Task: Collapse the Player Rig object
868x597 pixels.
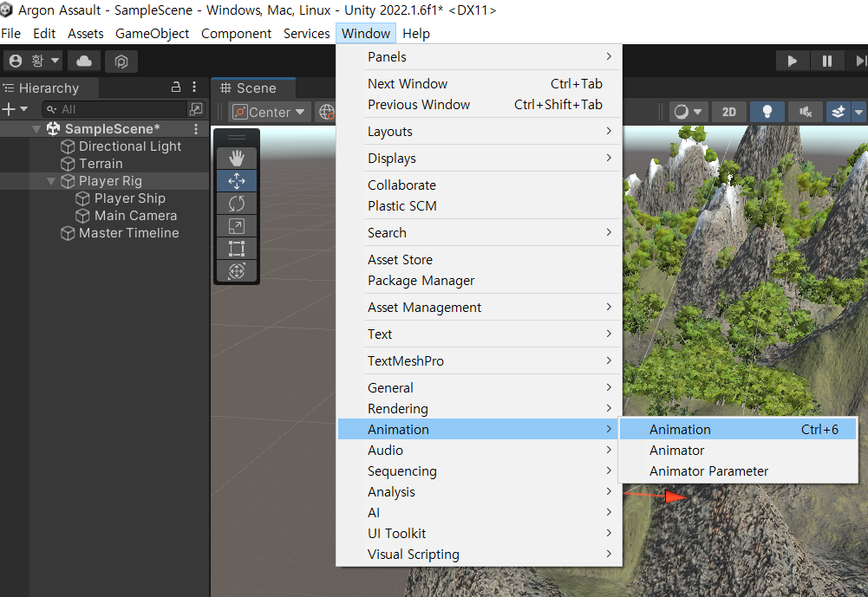Action: pyautogui.click(x=51, y=181)
